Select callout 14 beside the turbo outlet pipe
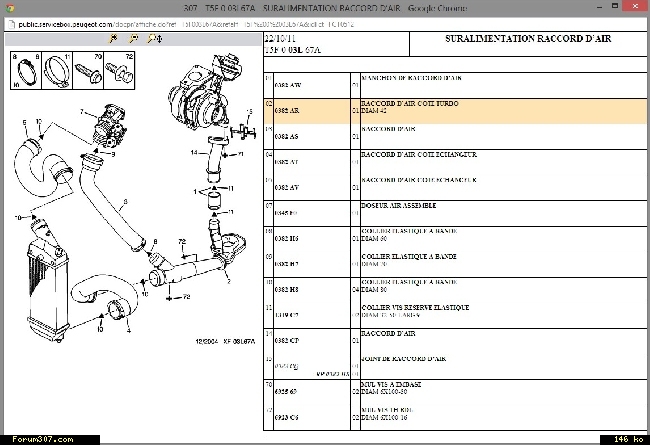 coord(194,153)
